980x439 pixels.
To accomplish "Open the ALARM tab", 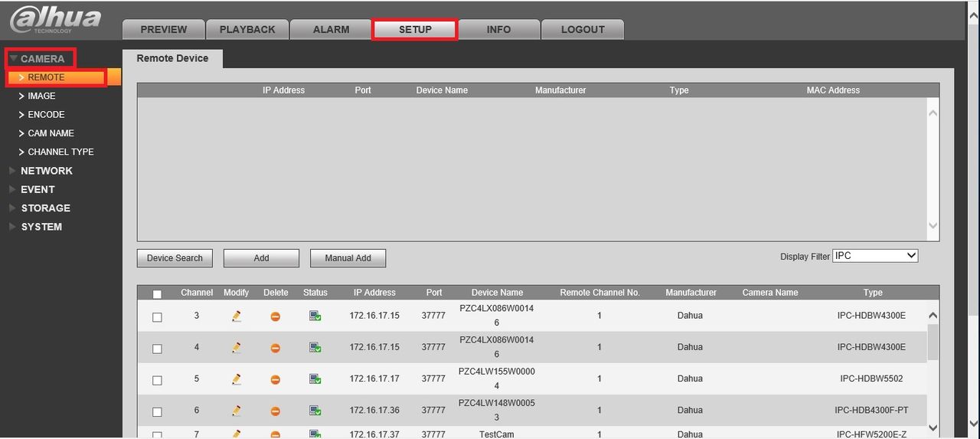I will click(x=331, y=29).
